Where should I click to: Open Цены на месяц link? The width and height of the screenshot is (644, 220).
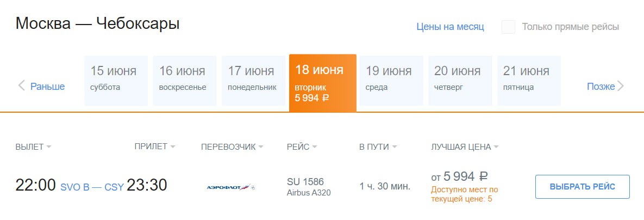(450, 27)
